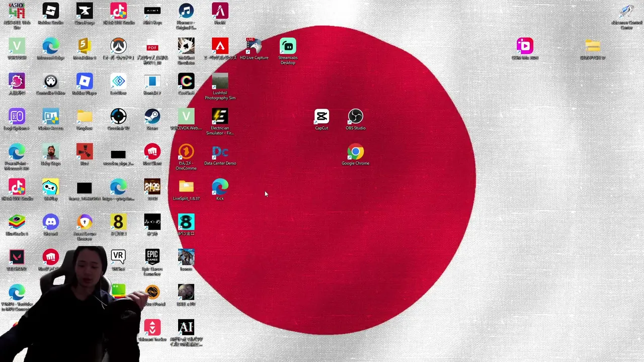Open Discord from the desktop
Image resolution: width=644 pixels, height=362 pixels.
[50, 222]
